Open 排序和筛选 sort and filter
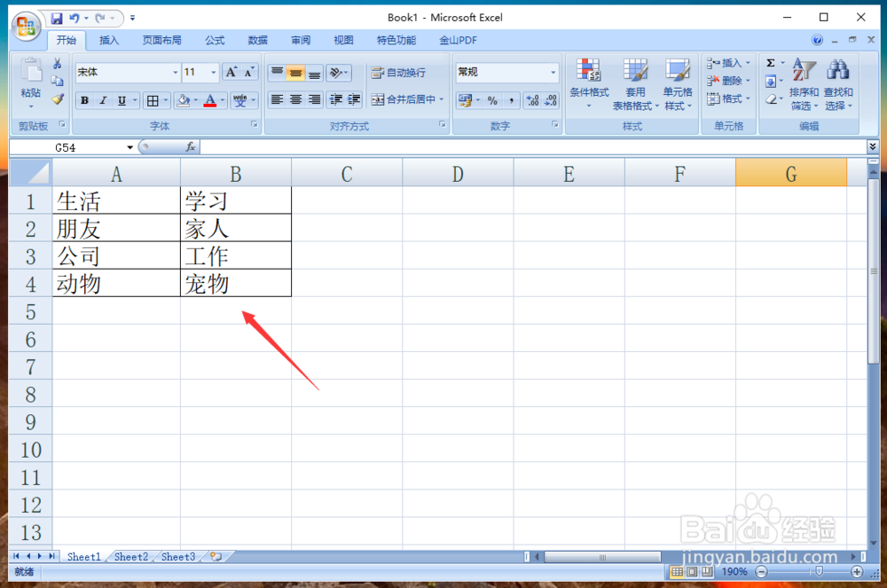Screen dimensions: 887x588 pyautogui.click(x=804, y=83)
